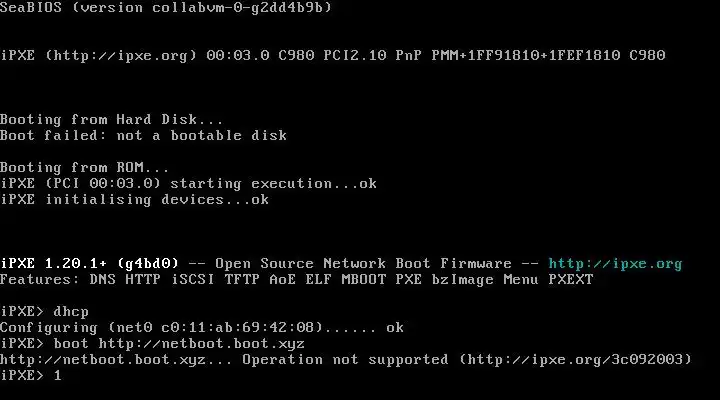Viewport: 720px width, 400px height.
Task: Click 'Booting from Hard Disk...' line
Action: point(113,120)
